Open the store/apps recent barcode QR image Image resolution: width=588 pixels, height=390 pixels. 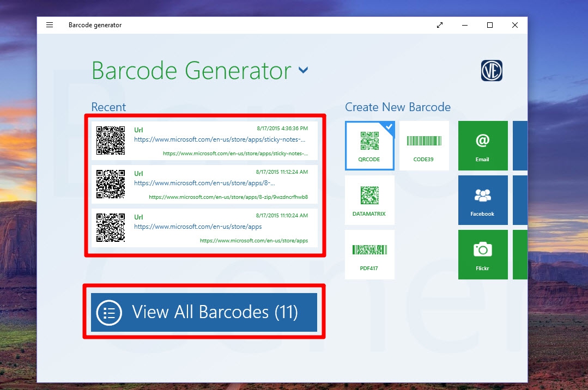pos(111,228)
